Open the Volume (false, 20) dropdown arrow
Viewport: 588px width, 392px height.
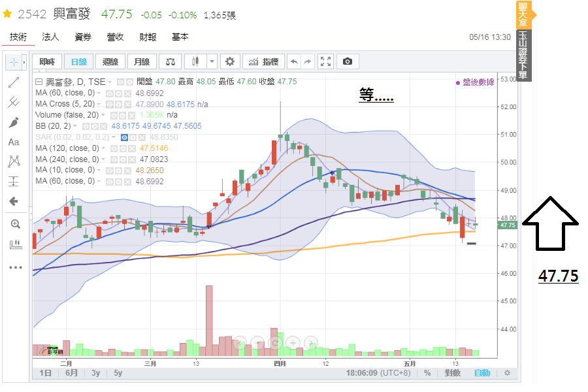[103, 115]
